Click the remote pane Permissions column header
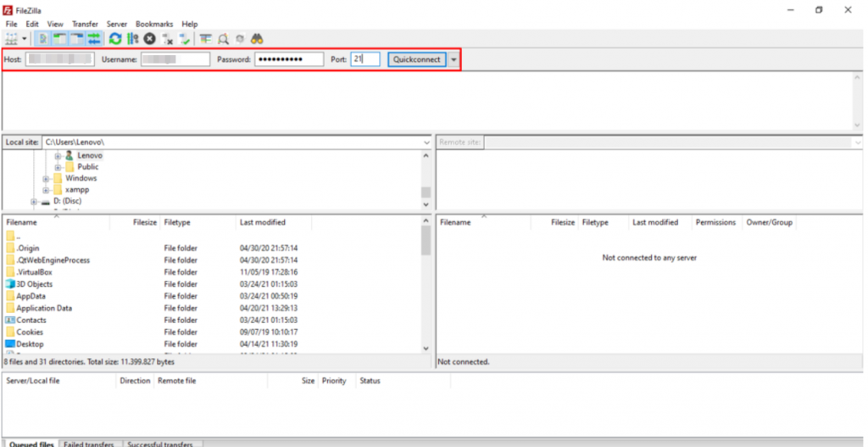Viewport: 868px width, 447px height. click(715, 222)
